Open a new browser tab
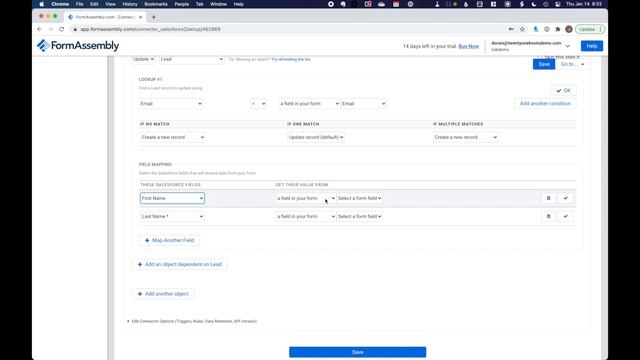Image resolution: width=640 pixels, height=360 pixels. 154,17
